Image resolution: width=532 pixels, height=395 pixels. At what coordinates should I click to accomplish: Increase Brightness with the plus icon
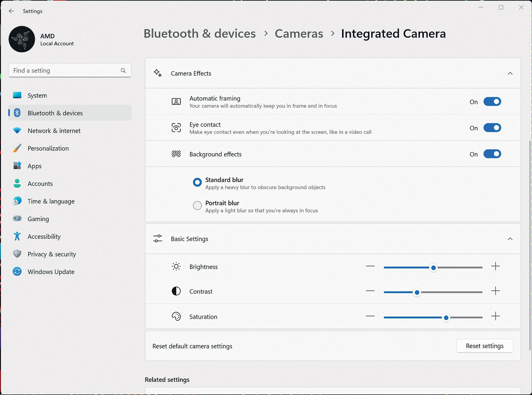[495, 266]
